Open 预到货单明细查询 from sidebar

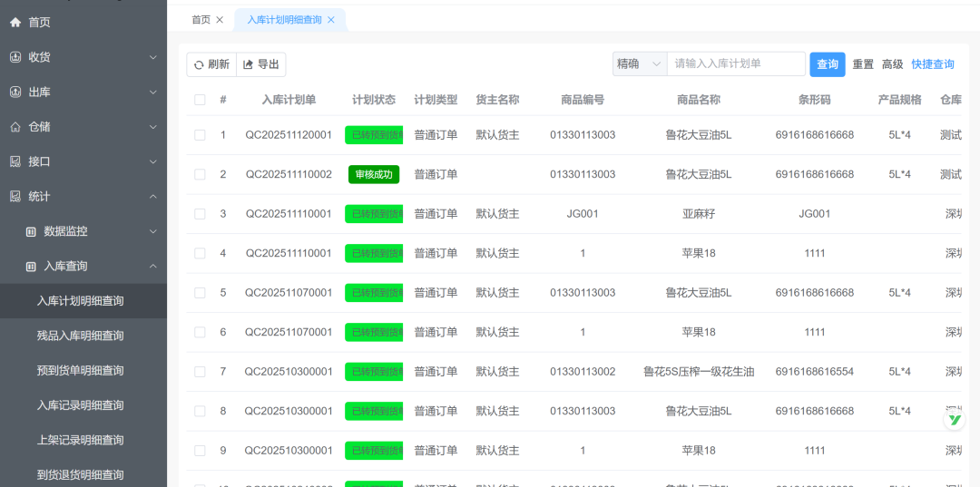coord(80,370)
